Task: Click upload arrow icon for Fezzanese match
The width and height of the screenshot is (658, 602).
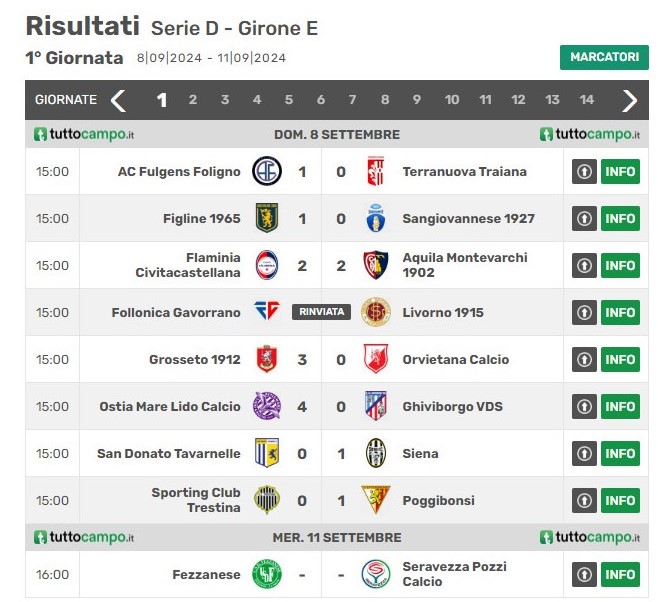Action: click(584, 574)
